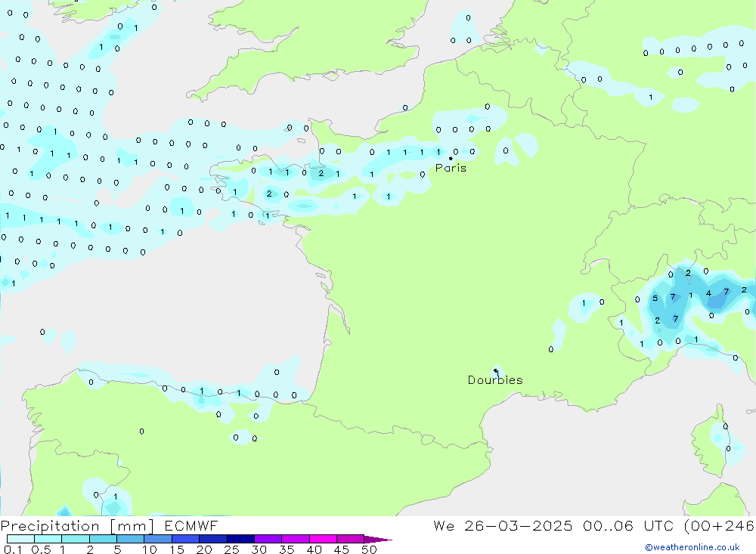Select the 40 to 45 mm magenta swatch
The width and height of the screenshot is (756, 554).
(323, 539)
